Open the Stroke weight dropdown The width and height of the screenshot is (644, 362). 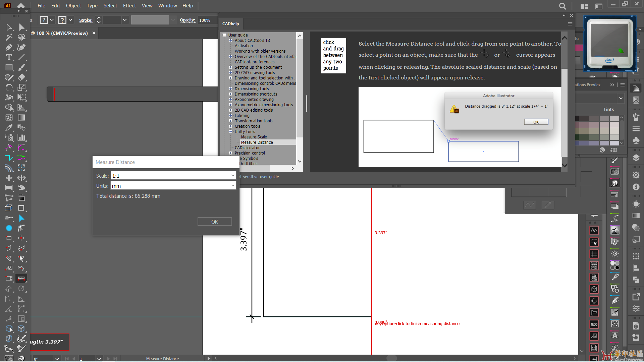point(125,20)
